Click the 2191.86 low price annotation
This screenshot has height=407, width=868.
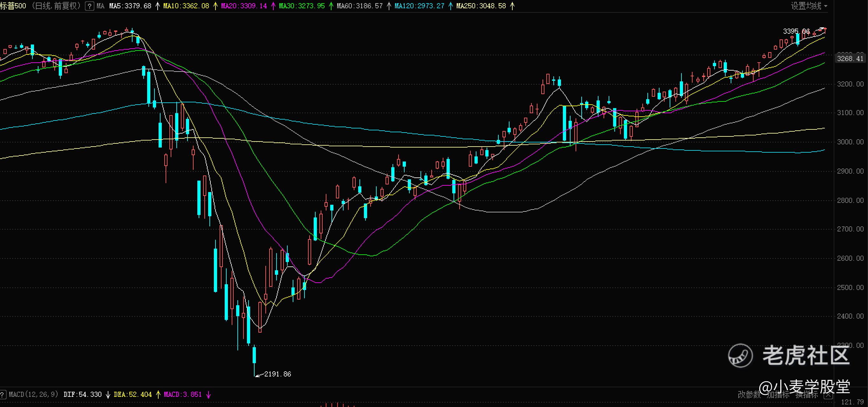[277, 374]
